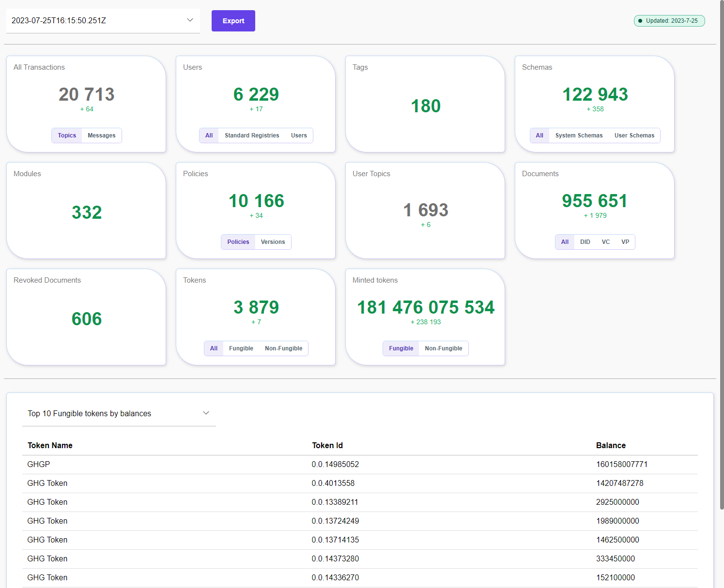Switch All Transactions to Messages
This screenshot has height=588, width=724.
coord(101,136)
